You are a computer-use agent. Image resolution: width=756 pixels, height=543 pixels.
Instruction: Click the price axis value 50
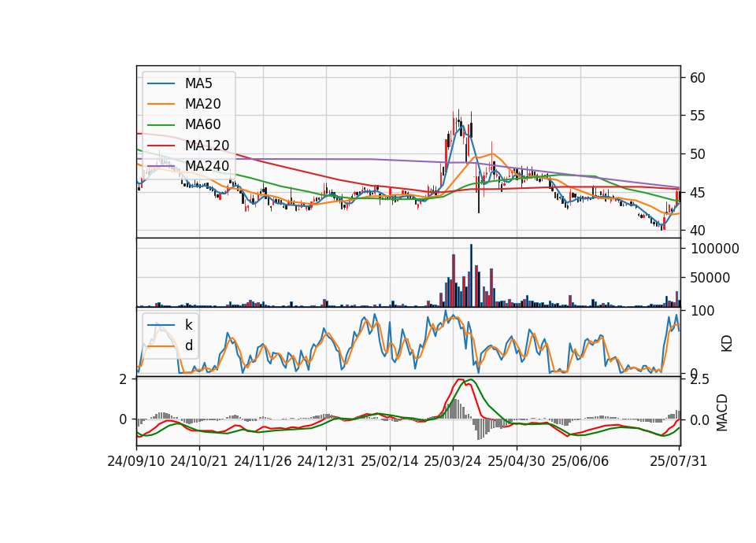point(697,154)
